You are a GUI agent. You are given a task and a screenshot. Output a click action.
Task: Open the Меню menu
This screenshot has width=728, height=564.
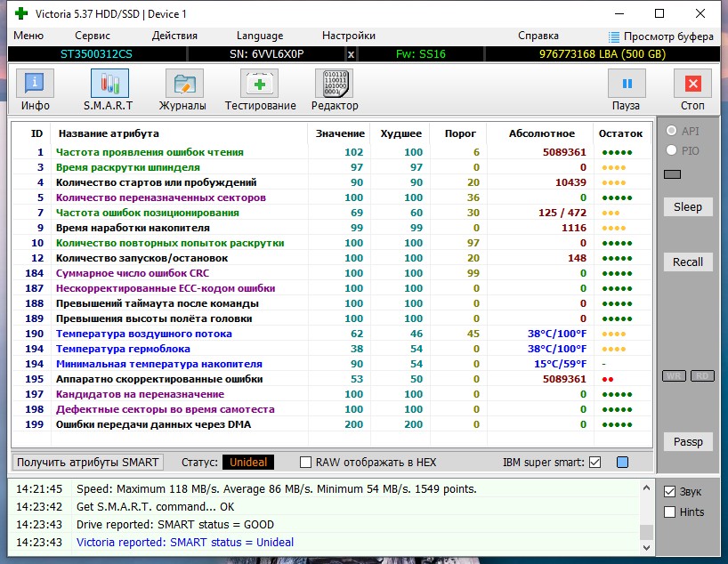pyautogui.click(x=28, y=36)
